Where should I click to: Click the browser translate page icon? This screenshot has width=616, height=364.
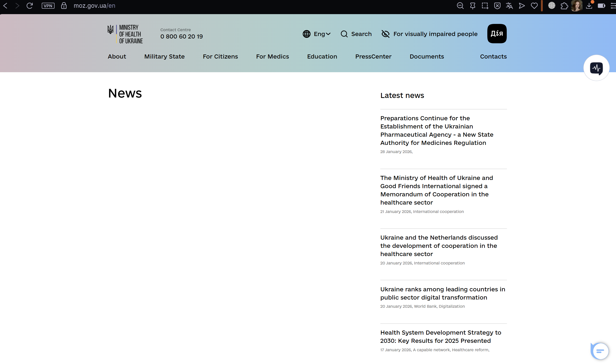pos(509,6)
